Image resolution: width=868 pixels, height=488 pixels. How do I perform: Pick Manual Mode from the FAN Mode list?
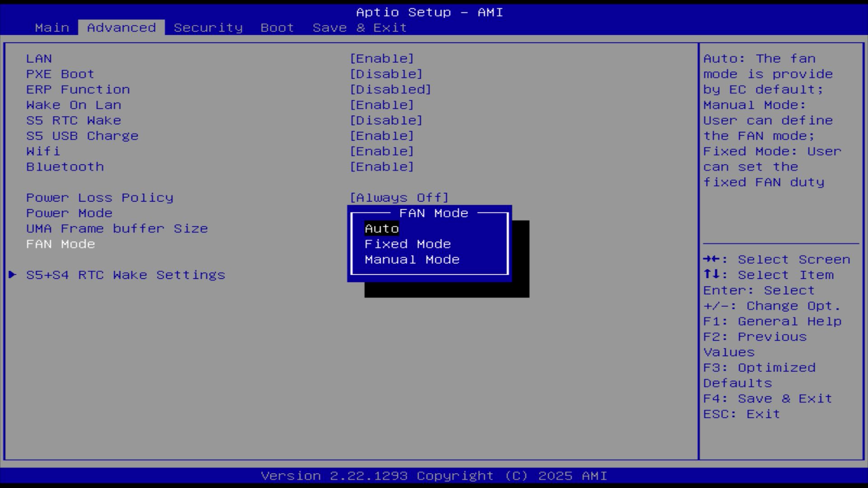click(x=412, y=260)
